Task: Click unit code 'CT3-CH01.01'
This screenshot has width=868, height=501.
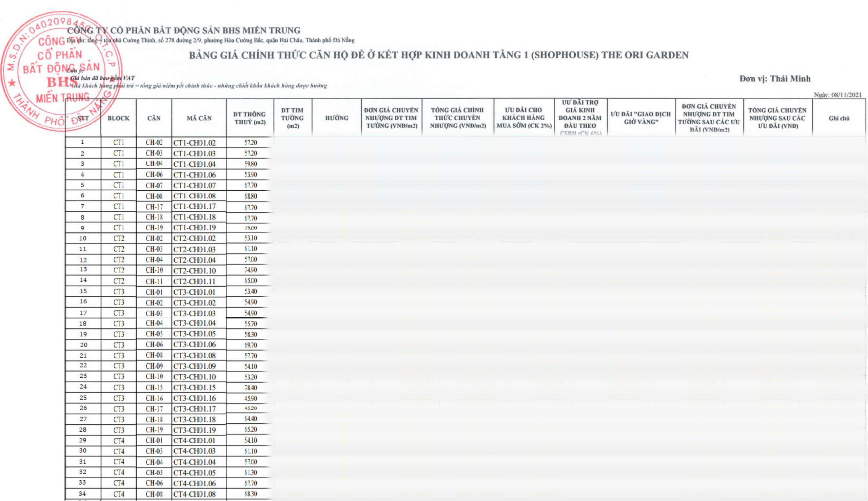Action: tap(195, 292)
